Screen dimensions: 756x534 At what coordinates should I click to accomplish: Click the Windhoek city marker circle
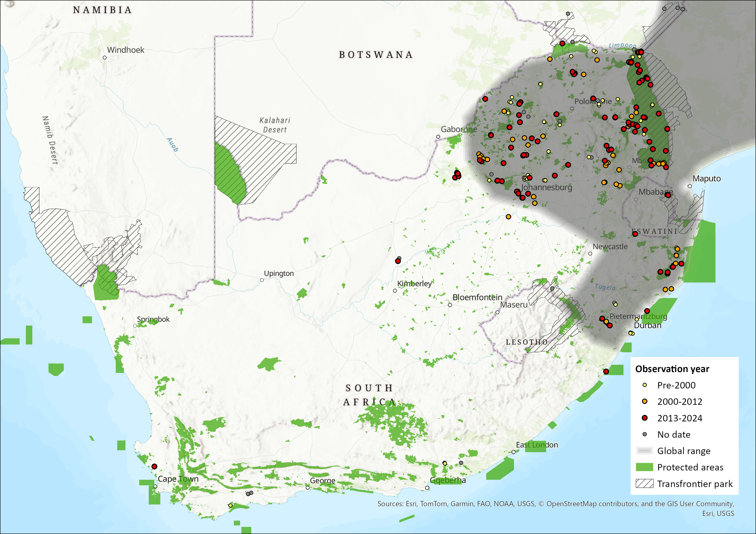(105, 57)
